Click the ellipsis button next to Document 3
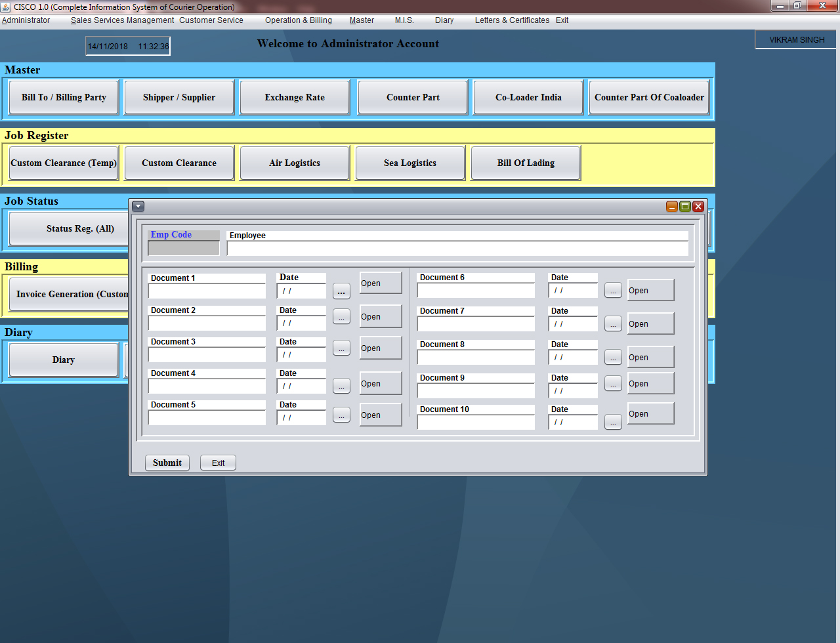This screenshot has width=840, height=643. [x=341, y=348]
